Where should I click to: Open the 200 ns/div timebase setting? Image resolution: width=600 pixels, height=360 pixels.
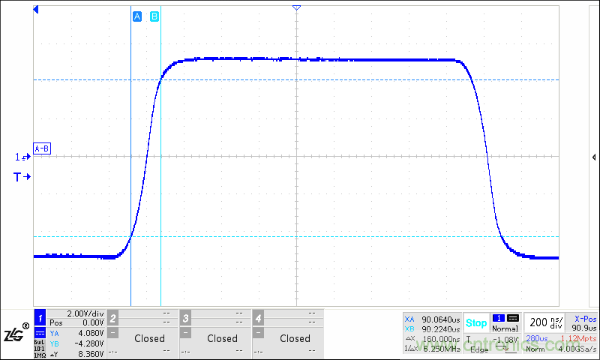click(546, 323)
